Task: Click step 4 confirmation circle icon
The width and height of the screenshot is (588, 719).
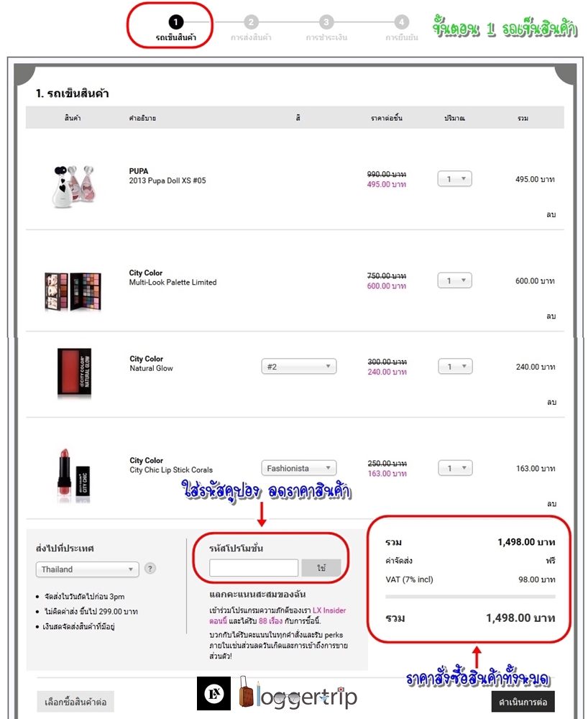Action: click(x=402, y=22)
